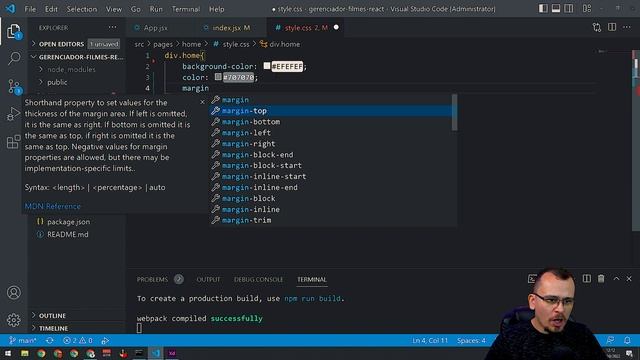Open the Terminal menu
Viewport: 640px width, 360px height.
pos(186,9)
